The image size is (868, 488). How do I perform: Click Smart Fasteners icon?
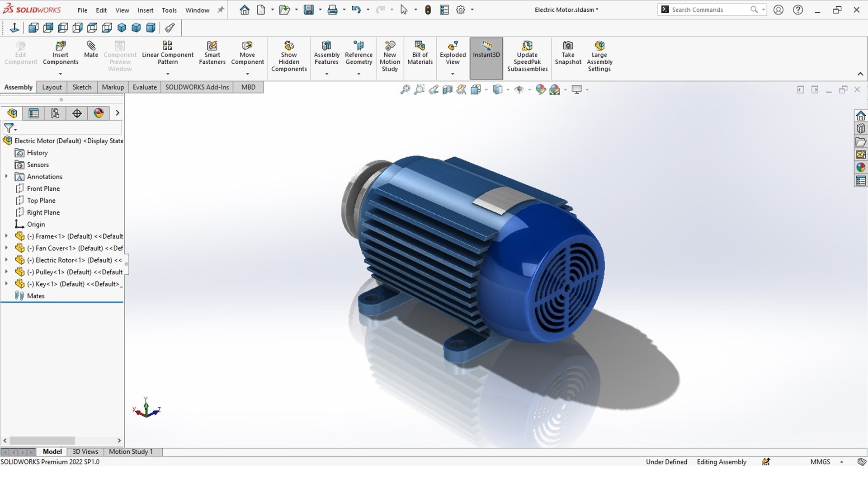coord(212,53)
